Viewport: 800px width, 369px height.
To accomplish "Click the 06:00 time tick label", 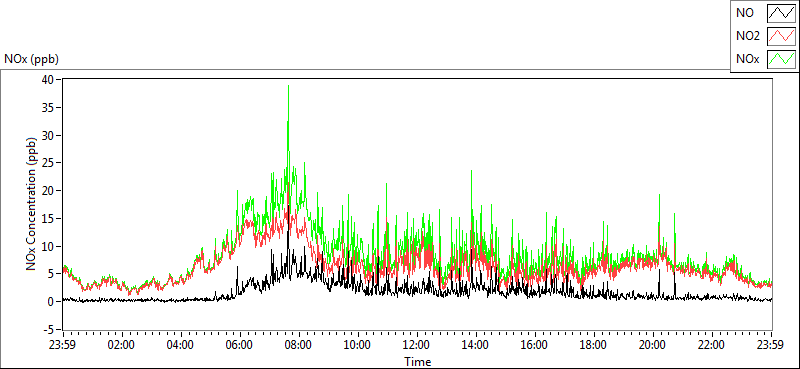I will point(239,345).
